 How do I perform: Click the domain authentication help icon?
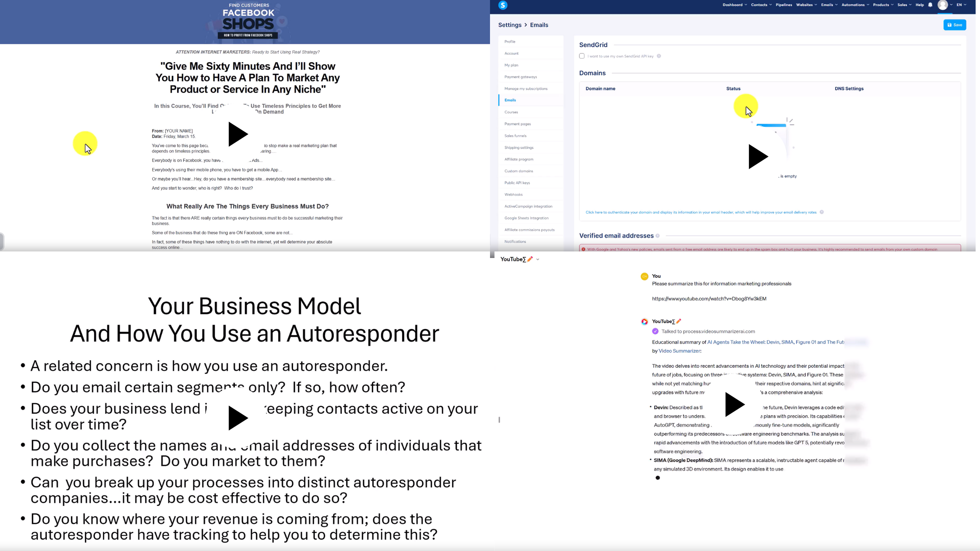click(822, 212)
